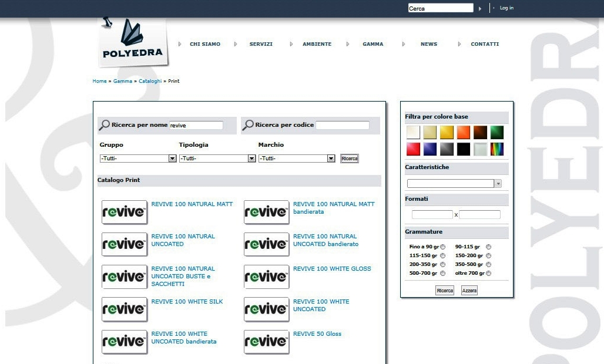Open the Marchio dropdown
The height and width of the screenshot is (364, 604).
[x=297, y=159]
